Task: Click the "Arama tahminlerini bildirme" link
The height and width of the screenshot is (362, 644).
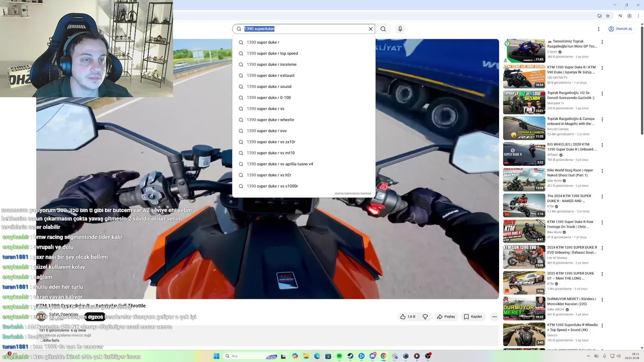Action: (x=353, y=194)
